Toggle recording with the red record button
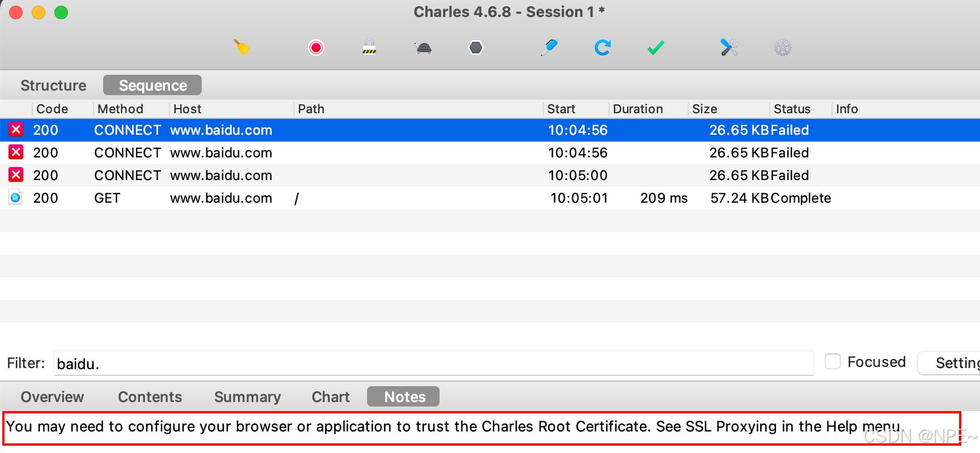Image resolution: width=980 pixels, height=453 pixels. pyautogui.click(x=316, y=48)
